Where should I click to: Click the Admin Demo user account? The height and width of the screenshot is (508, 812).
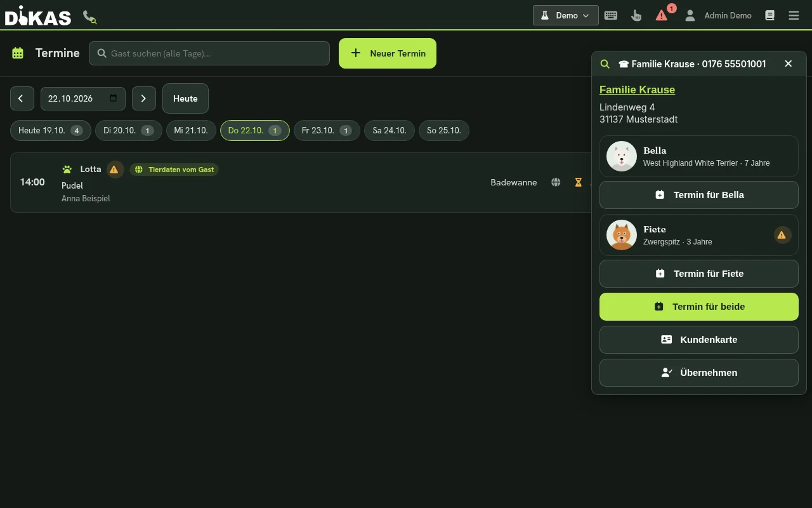[718, 15]
